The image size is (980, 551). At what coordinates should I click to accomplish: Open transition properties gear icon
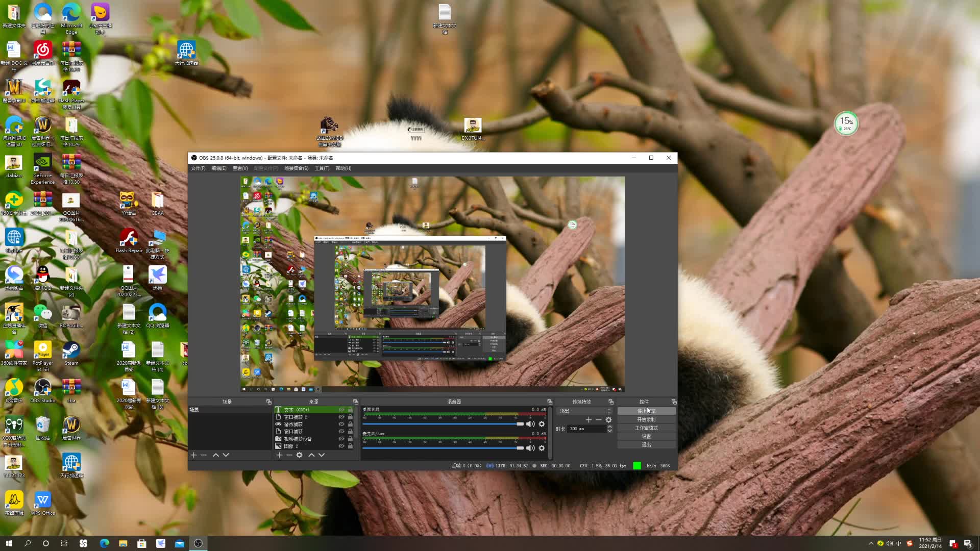tap(608, 419)
